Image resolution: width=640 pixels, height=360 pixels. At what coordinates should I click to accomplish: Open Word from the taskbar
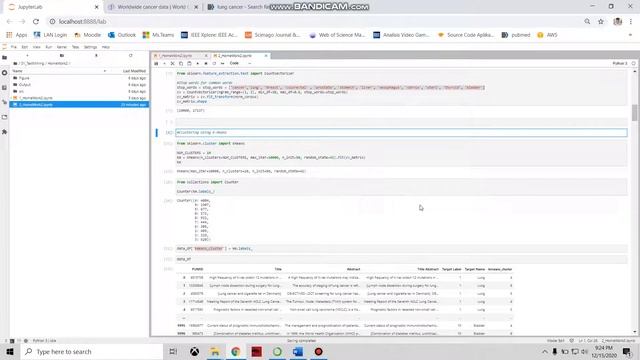click(x=298, y=351)
